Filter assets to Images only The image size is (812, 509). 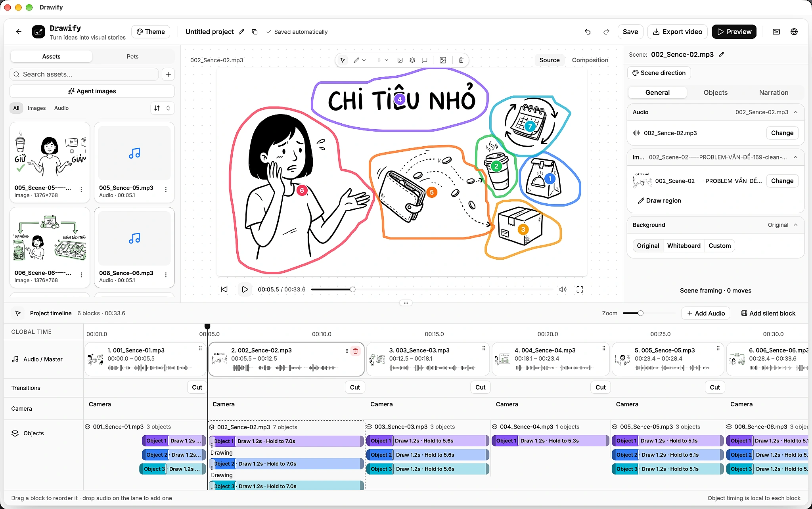click(x=36, y=108)
